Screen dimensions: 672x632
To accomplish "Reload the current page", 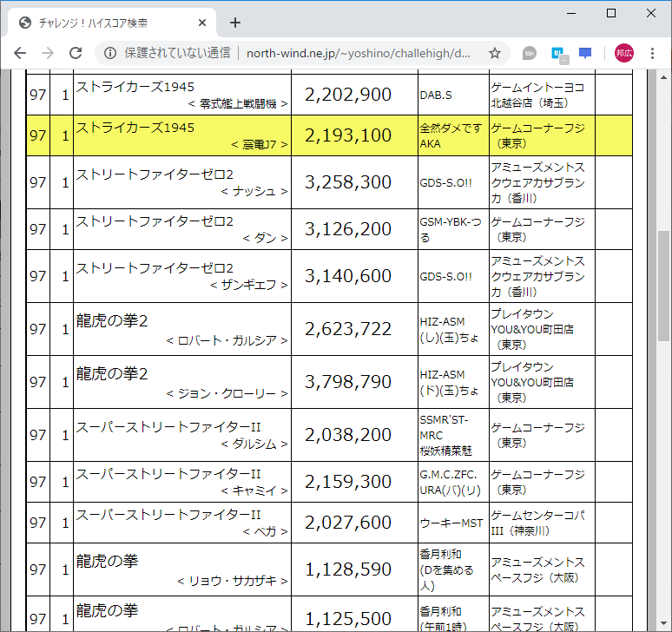I will (x=76, y=53).
